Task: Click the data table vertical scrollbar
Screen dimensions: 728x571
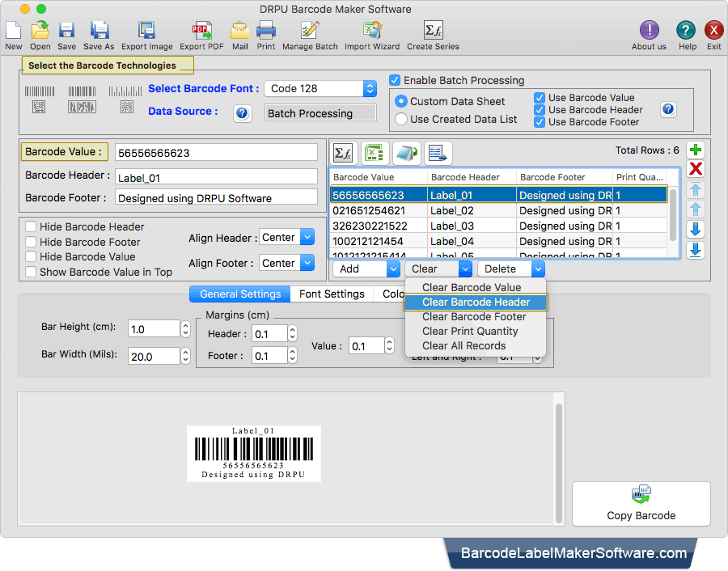Action: tap(673, 214)
